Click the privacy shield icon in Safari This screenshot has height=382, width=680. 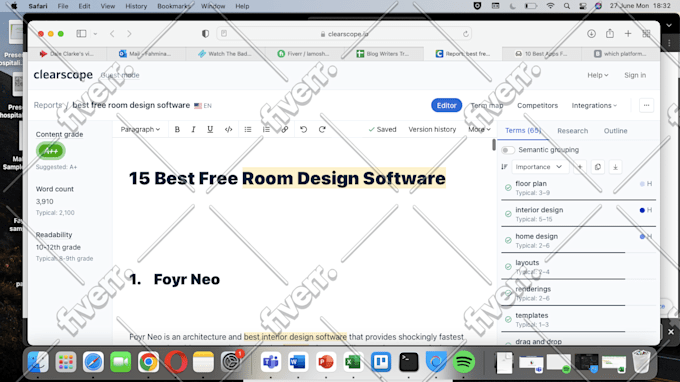[205, 34]
